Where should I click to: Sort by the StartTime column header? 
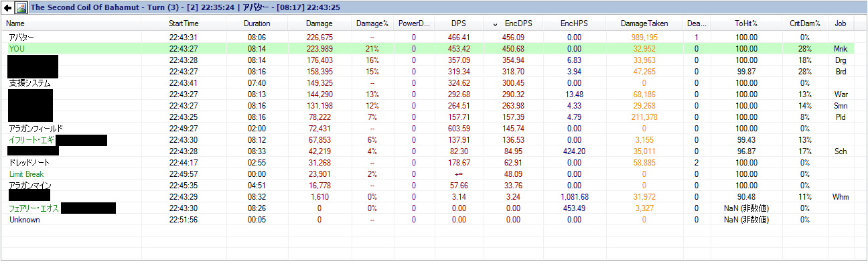[x=184, y=23]
